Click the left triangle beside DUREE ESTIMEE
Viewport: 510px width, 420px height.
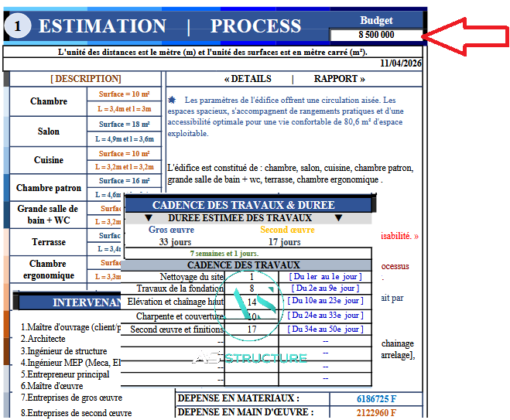(149, 218)
